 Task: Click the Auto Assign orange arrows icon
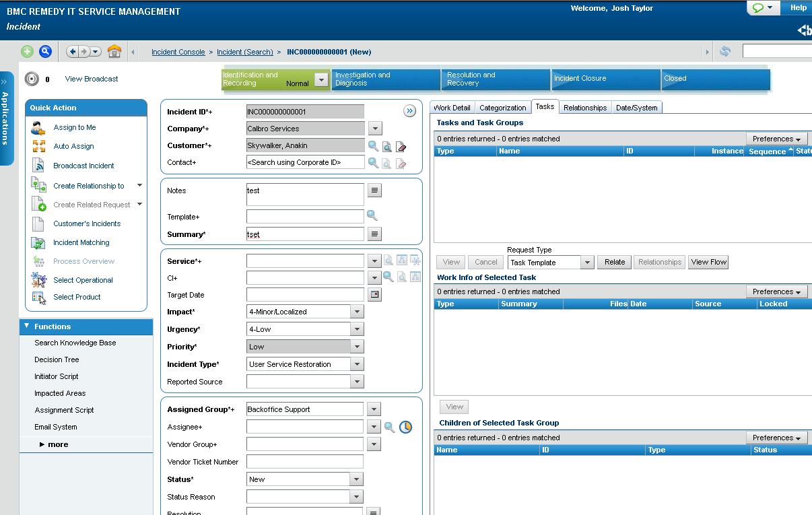point(38,146)
